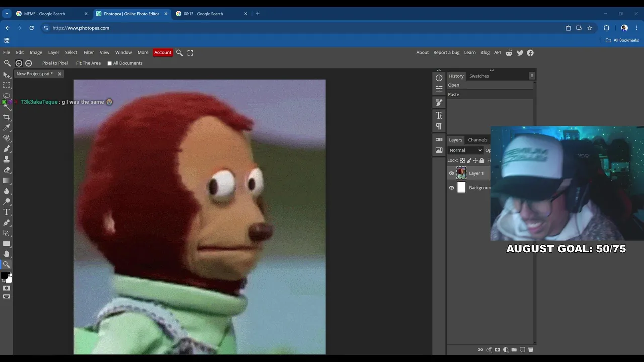Viewport: 644px width, 362px height.
Task: Click the background white color swatch
Action: point(9,279)
